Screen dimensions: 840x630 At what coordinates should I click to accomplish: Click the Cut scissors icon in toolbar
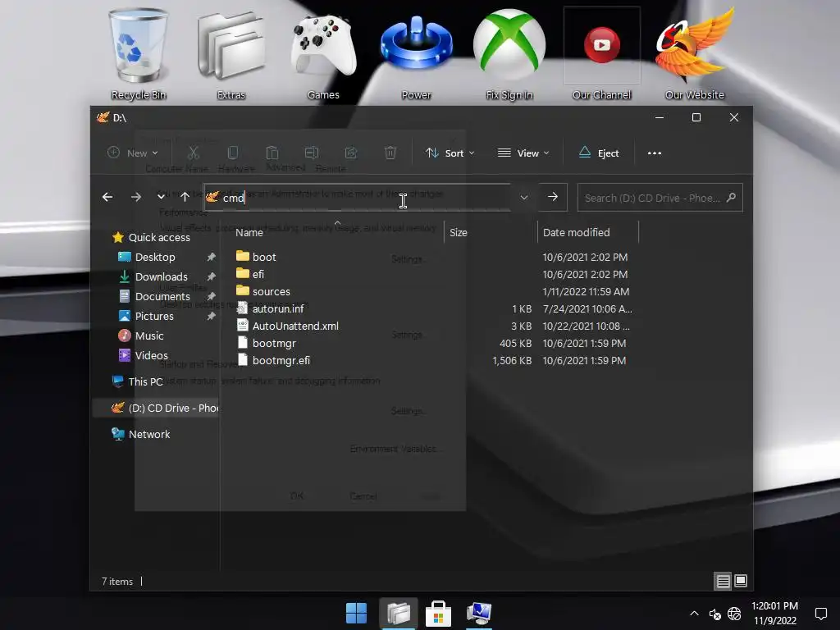(194, 153)
